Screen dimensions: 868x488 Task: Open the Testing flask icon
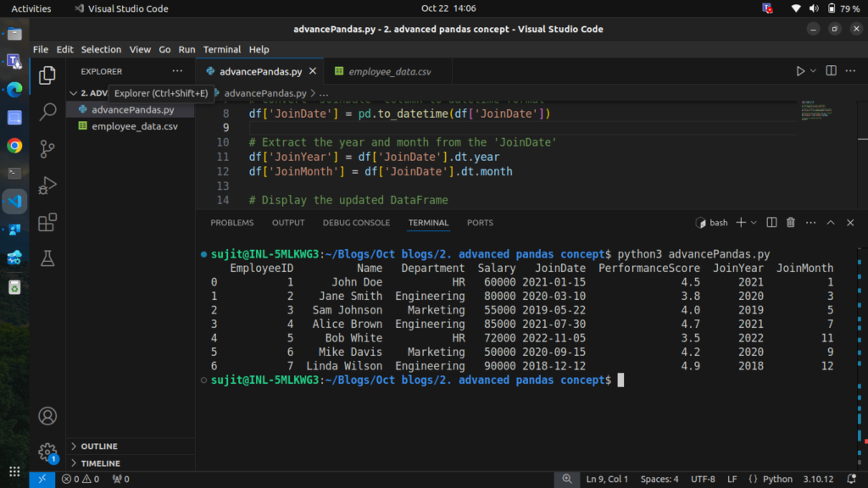coord(47,259)
